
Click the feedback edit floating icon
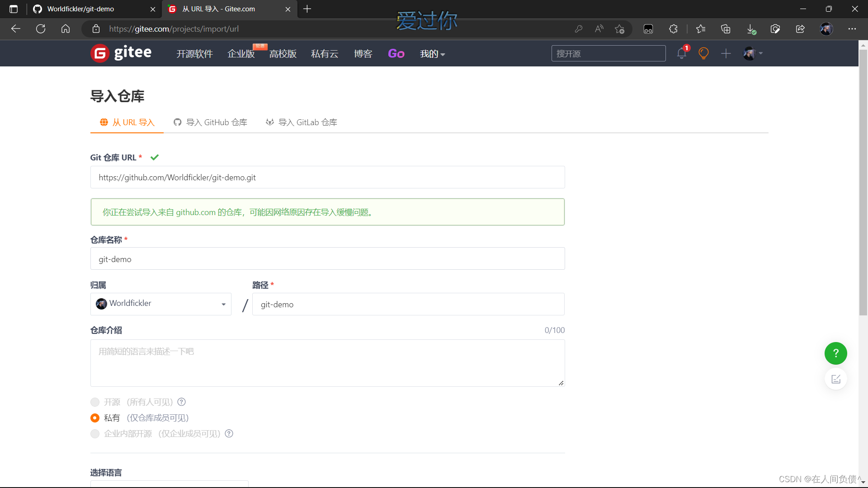[835, 379]
